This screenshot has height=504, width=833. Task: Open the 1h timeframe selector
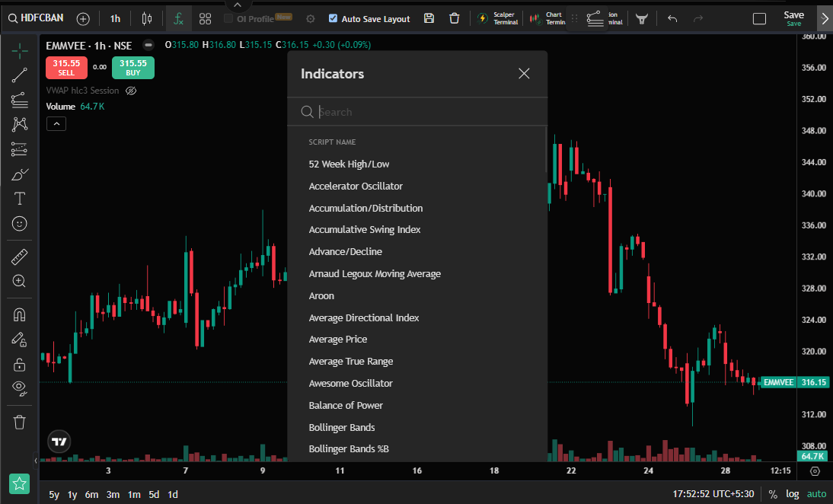point(115,19)
